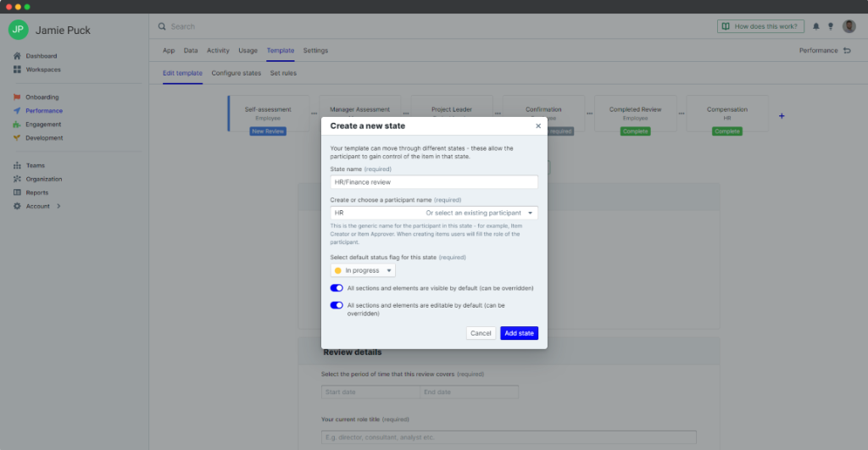Screen dimensions: 868x450
Task: Open the Reports sidebar link
Action: tap(37, 192)
